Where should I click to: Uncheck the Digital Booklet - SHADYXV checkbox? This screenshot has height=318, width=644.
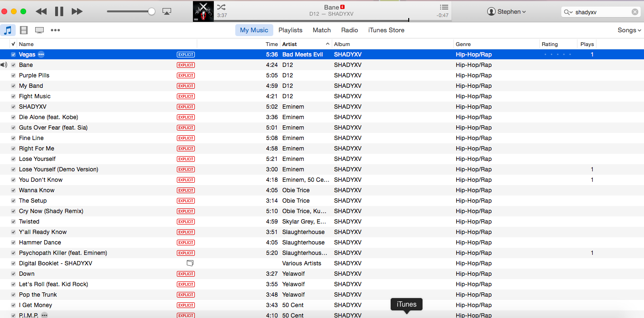pyautogui.click(x=13, y=263)
